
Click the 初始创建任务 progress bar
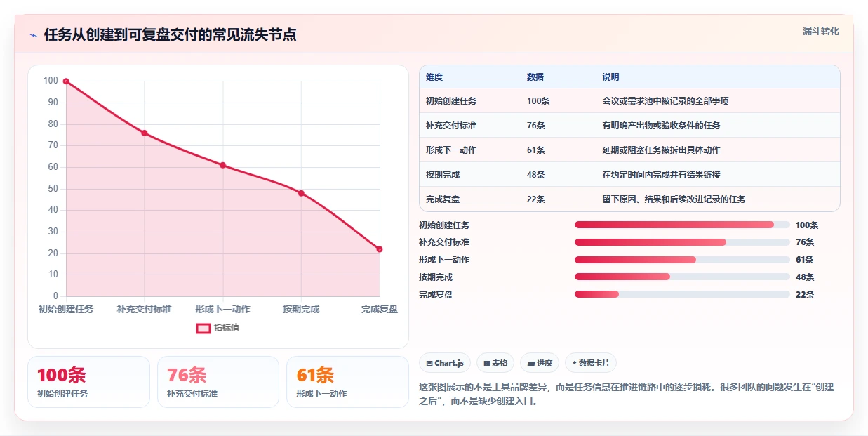click(x=682, y=225)
